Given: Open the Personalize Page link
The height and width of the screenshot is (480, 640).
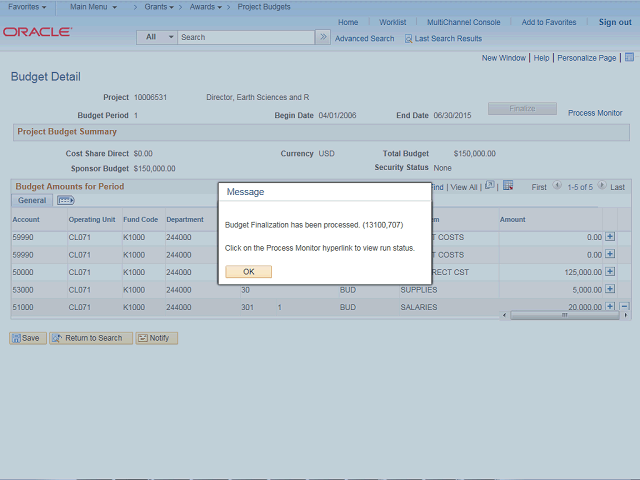Looking at the screenshot, I should [587, 58].
